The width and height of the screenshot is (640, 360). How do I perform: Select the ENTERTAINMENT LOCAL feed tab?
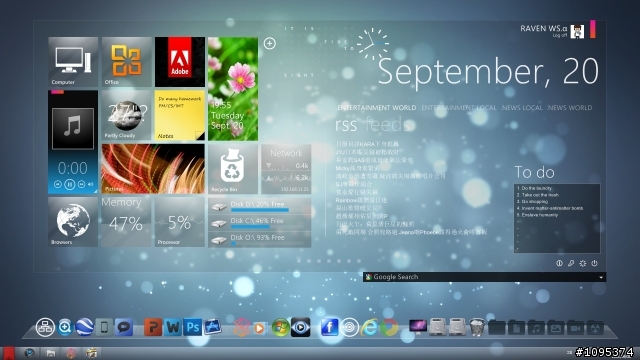pos(459,108)
